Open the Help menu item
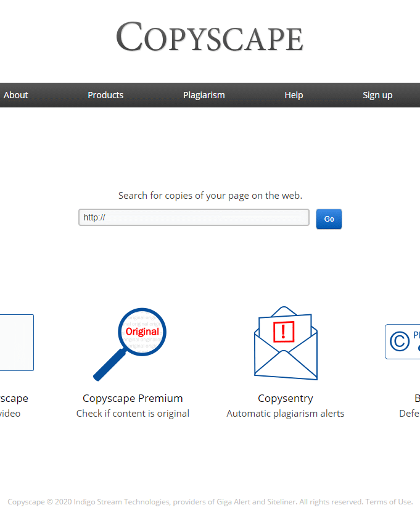The width and height of the screenshot is (420, 526). click(x=294, y=95)
